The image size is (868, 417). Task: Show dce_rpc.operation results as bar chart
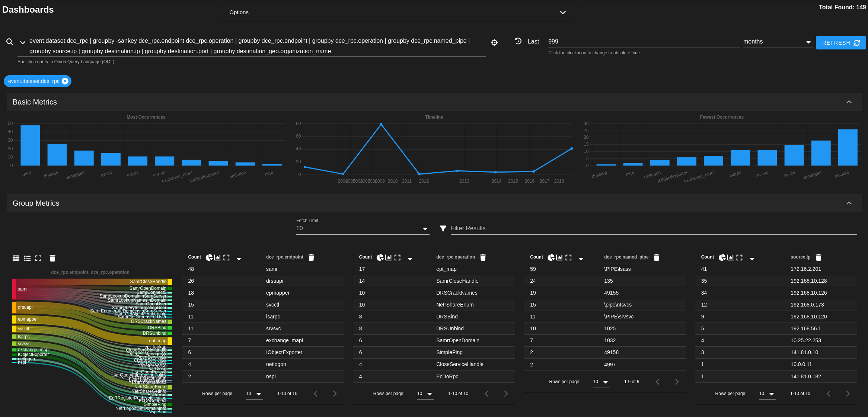coord(389,257)
